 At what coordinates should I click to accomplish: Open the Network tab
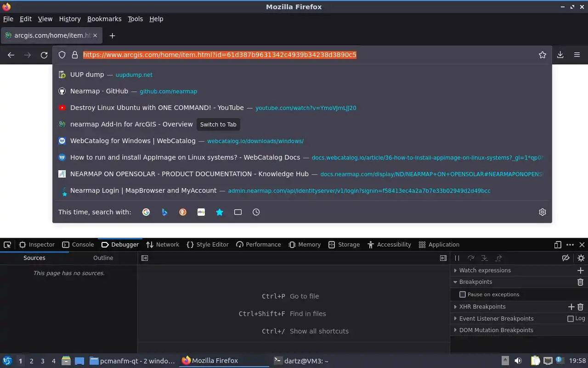(x=163, y=245)
